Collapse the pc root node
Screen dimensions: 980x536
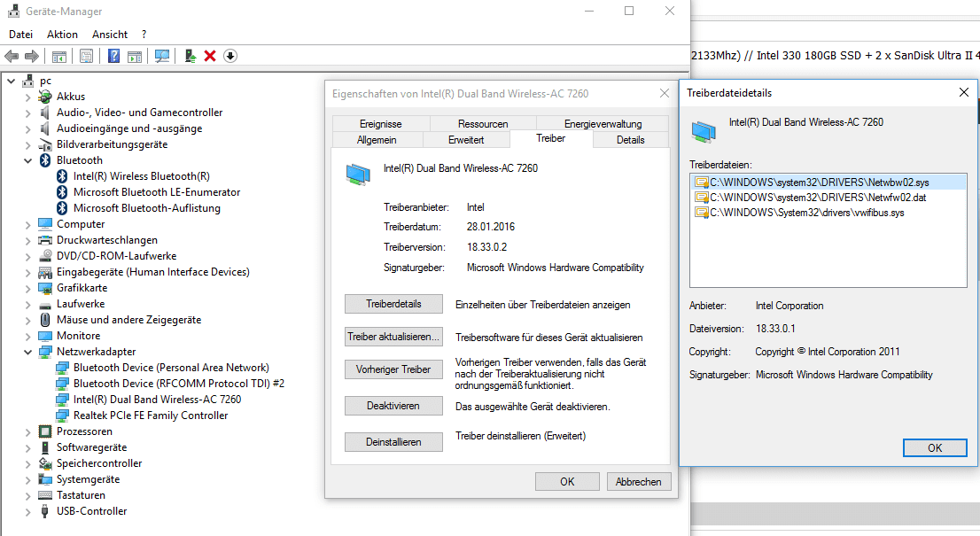point(12,81)
